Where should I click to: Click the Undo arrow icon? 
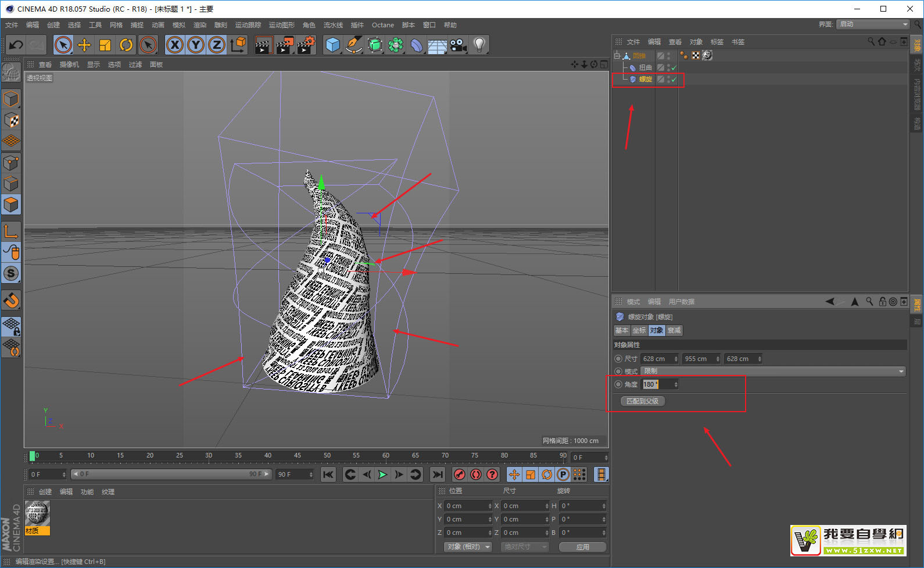[16, 45]
